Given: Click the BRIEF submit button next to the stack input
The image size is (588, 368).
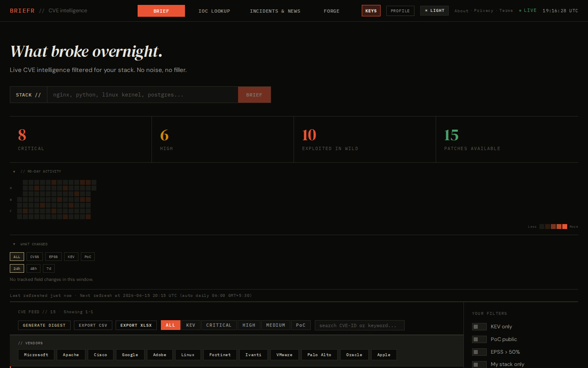Looking at the screenshot, I should 254,94.
